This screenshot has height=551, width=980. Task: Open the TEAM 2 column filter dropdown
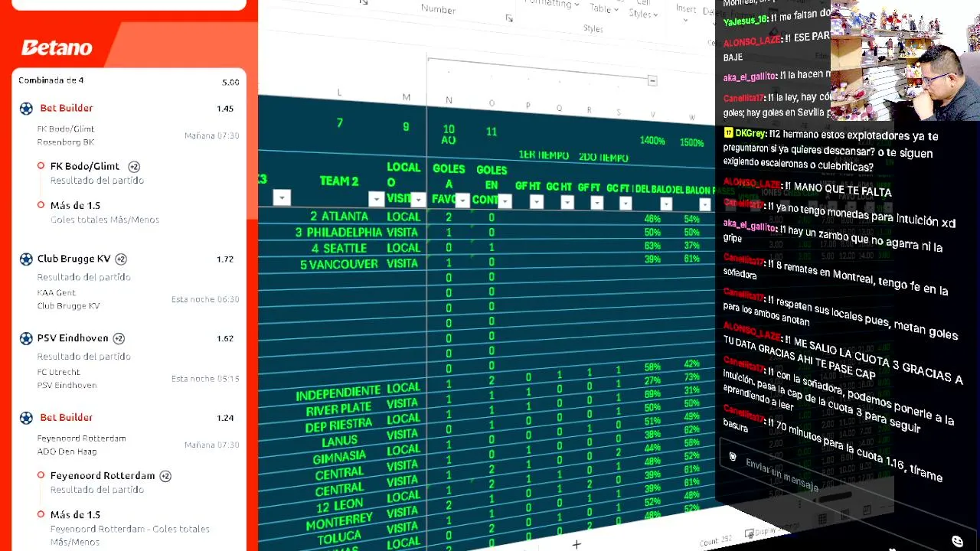pos(376,199)
